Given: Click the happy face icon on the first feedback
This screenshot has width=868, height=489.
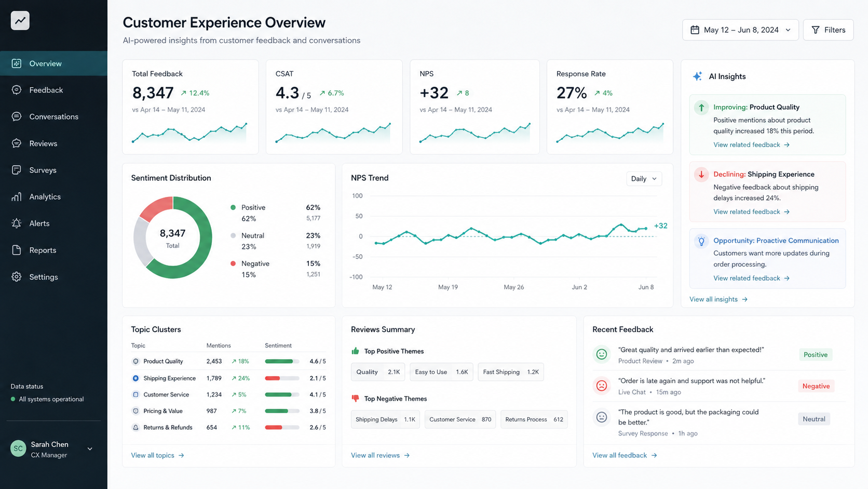Looking at the screenshot, I should 602,354.
